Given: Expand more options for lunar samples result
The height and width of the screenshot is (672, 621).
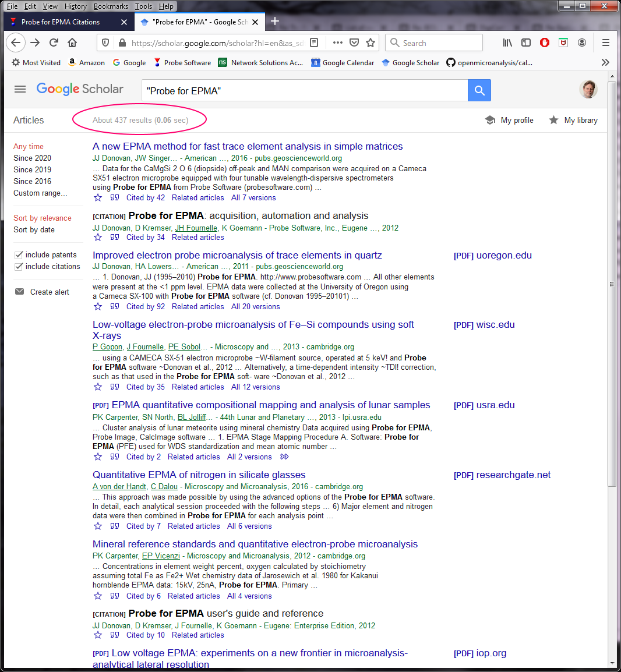Looking at the screenshot, I should [284, 457].
